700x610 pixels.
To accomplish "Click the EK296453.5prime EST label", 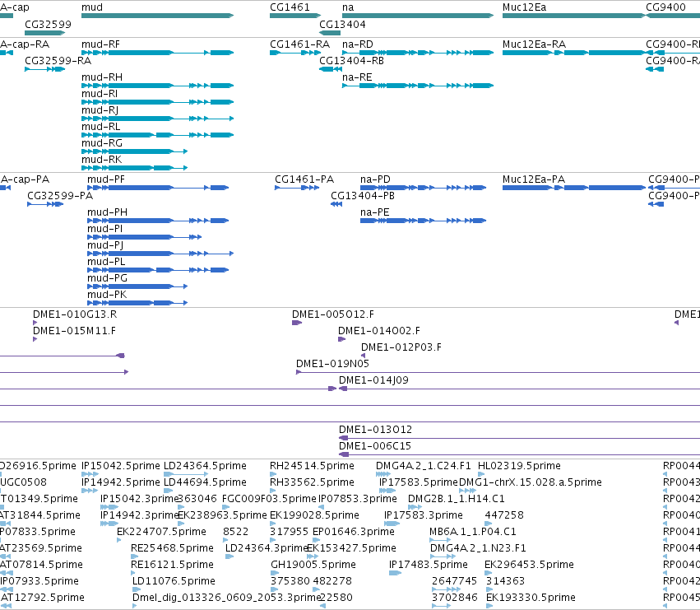I will coord(529,565).
